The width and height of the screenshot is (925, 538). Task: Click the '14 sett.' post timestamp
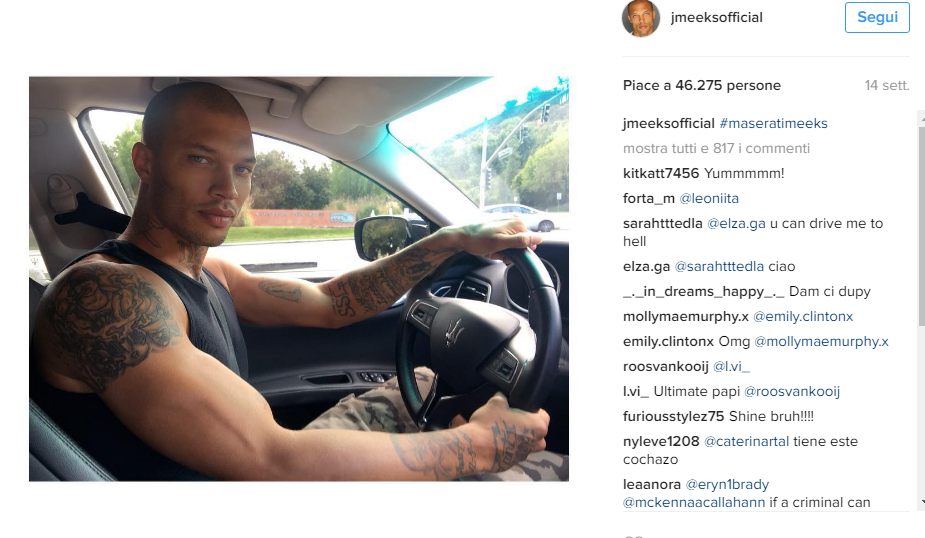(x=887, y=86)
